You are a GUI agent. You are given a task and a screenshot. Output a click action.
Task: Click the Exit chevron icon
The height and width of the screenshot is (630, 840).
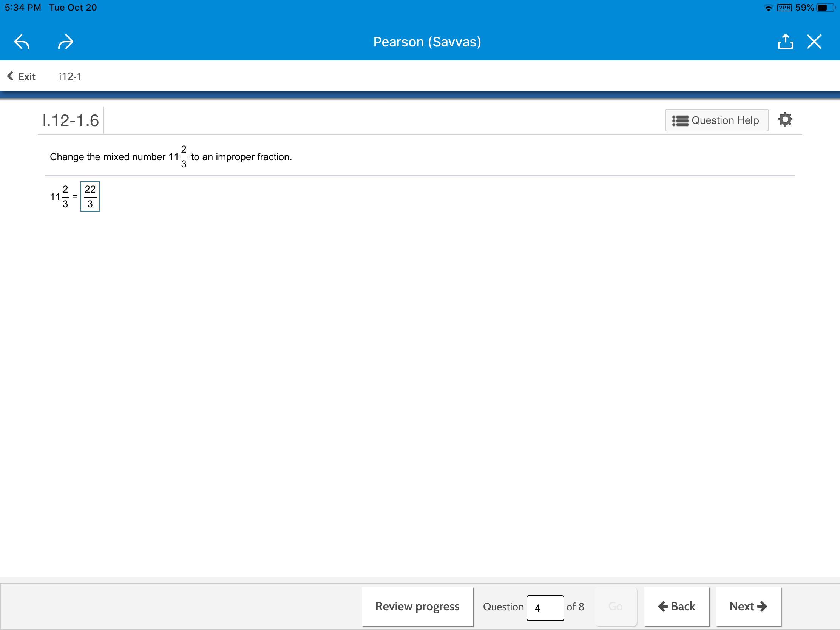tap(10, 76)
